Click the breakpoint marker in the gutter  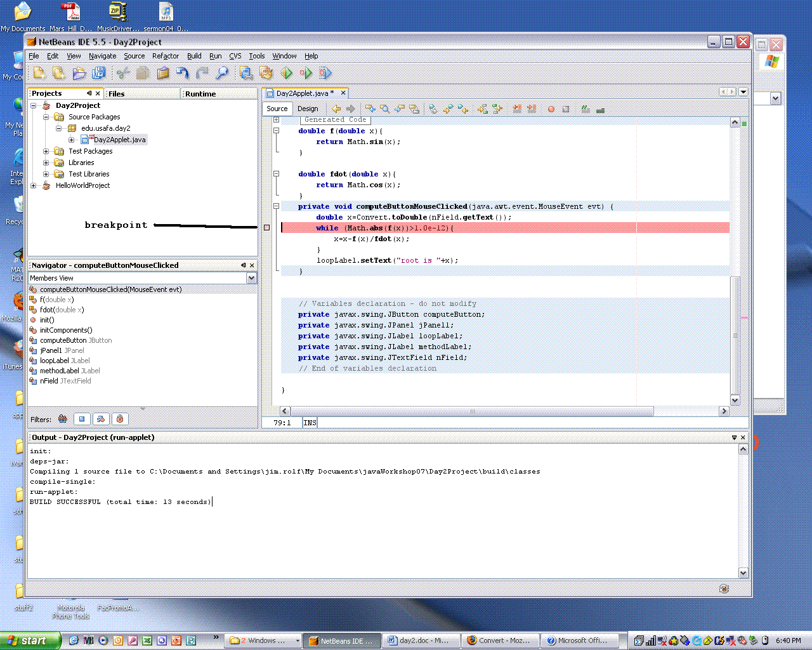[x=267, y=227]
